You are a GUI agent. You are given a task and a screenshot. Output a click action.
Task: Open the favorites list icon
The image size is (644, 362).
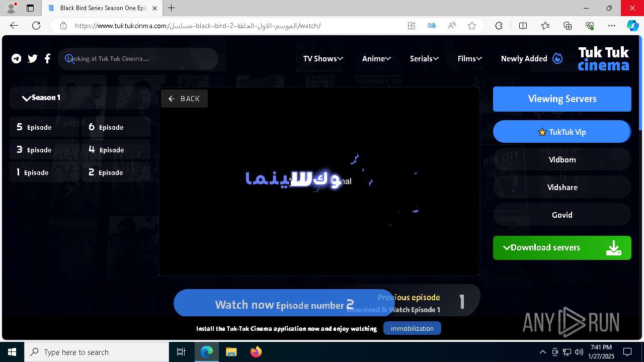tap(545, 26)
